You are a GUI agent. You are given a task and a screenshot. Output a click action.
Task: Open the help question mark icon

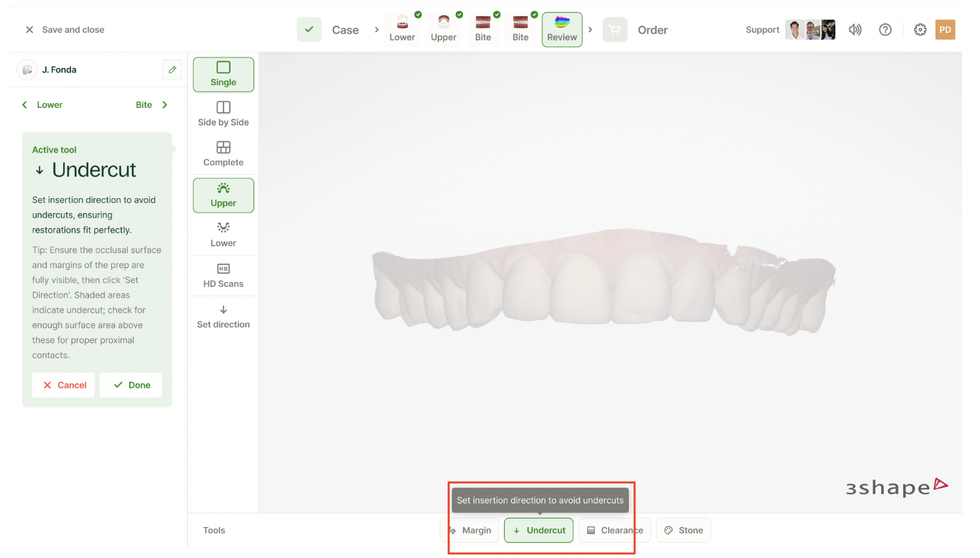click(885, 30)
